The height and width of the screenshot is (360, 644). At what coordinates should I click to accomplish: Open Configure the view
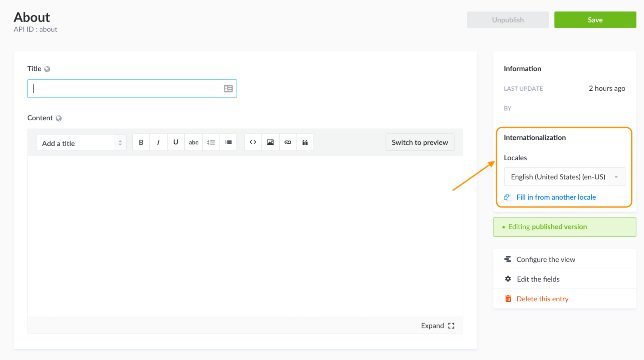pyautogui.click(x=545, y=259)
